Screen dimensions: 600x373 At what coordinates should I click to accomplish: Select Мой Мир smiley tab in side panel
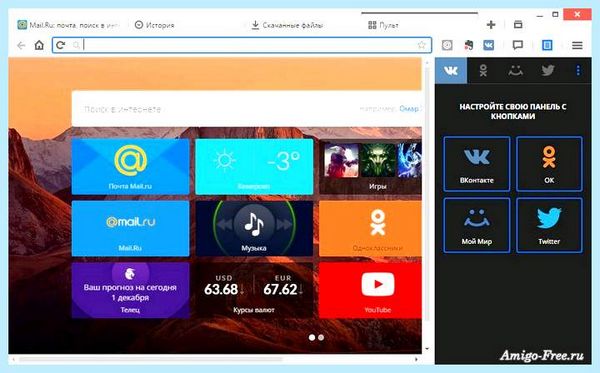(x=515, y=70)
